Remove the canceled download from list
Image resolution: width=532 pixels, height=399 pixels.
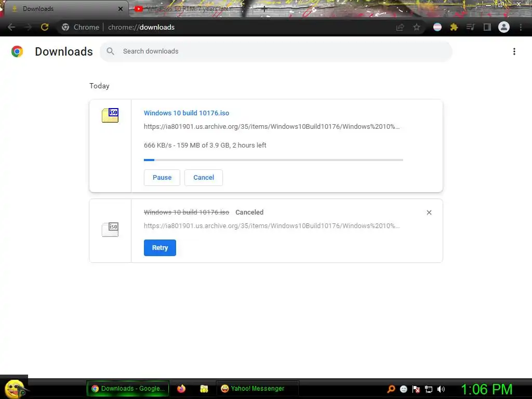pos(429,212)
